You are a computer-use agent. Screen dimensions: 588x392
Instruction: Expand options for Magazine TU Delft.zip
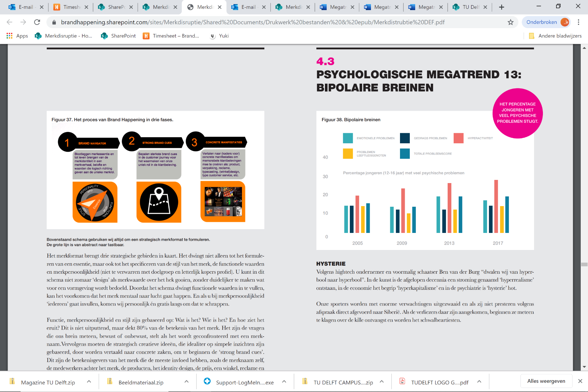coord(89,382)
